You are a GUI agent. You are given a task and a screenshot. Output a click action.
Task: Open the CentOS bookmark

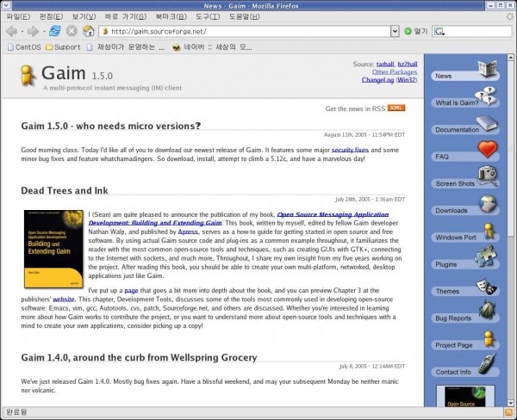(x=24, y=47)
